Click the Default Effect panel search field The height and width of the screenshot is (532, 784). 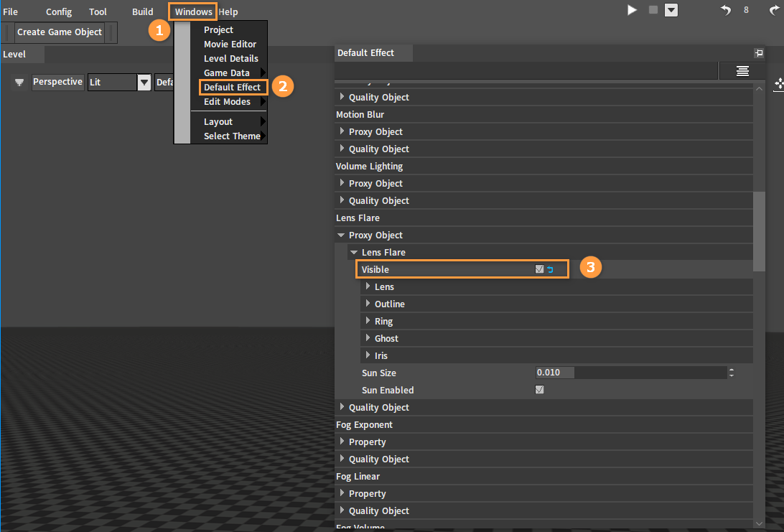click(526, 71)
